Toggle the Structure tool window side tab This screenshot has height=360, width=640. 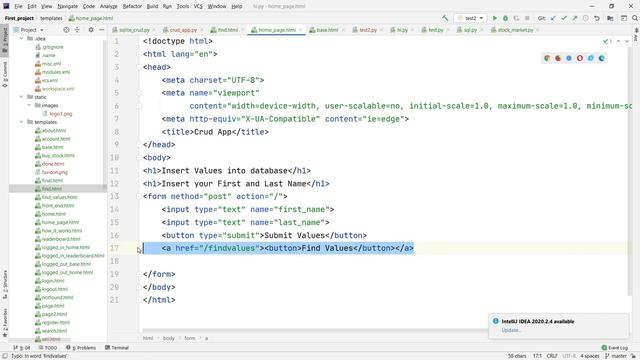tap(5, 284)
